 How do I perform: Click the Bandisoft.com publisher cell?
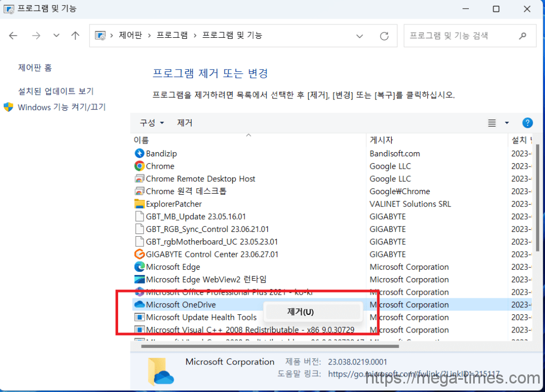point(395,154)
